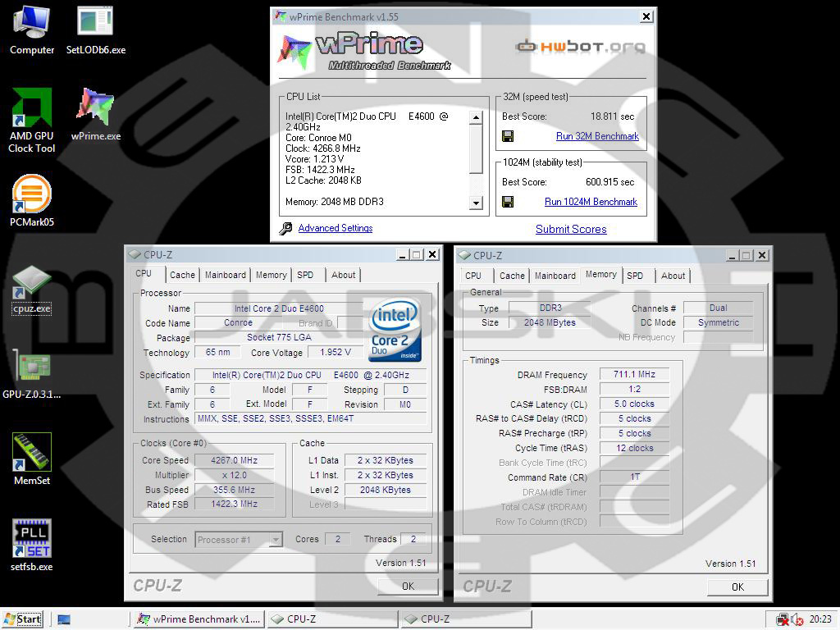This screenshot has height=630, width=840.
Task: Click the Instructions field listing MMX, SSE
Action: pos(311,419)
